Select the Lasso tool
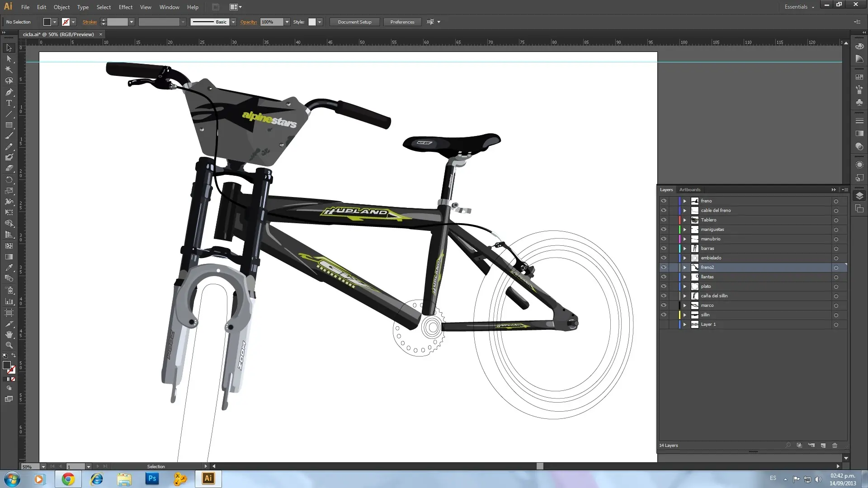This screenshot has height=488, width=868. click(9, 81)
